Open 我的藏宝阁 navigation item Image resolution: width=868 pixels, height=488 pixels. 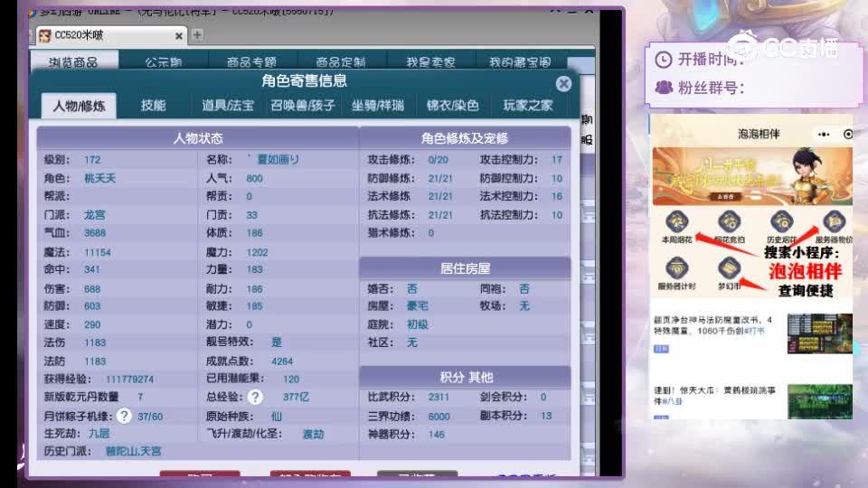520,61
